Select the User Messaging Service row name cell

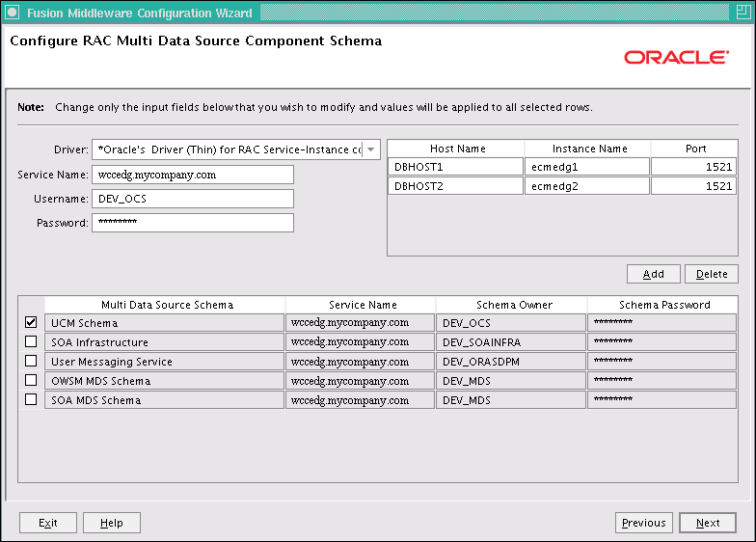tap(164, 361)
